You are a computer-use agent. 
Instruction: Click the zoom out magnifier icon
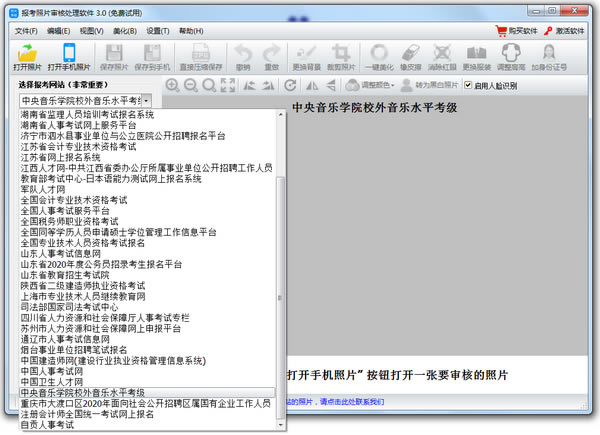click(x=192, y=86)
